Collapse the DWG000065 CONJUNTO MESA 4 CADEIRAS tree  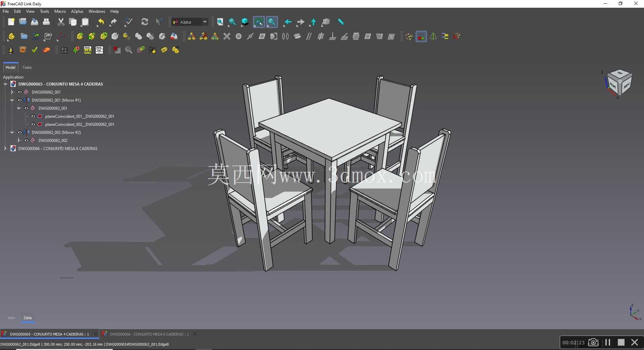[x=5, y=84]
